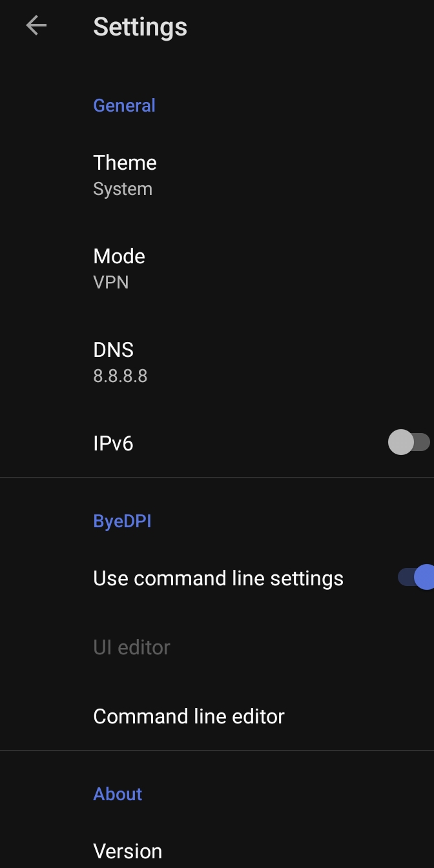Tap the divider line above ByeDPI

click(217, 478)
